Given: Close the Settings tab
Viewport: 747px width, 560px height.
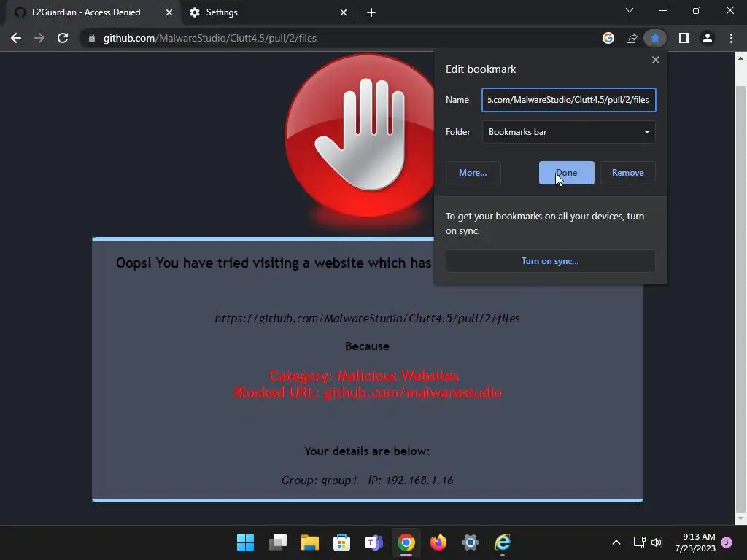Looking at the screenshot, I should click(x=344, y=12).
